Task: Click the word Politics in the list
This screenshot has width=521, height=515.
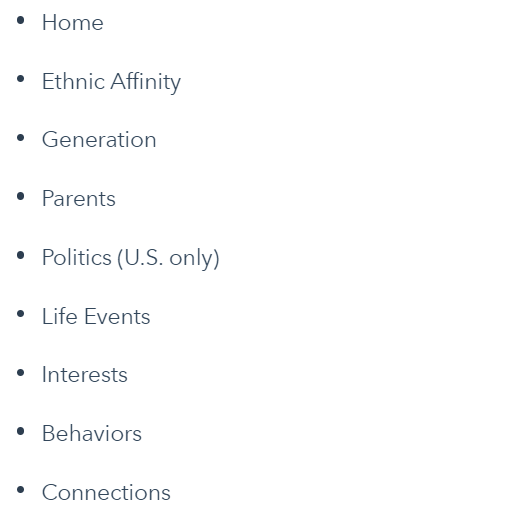Action: coord(77,257)
